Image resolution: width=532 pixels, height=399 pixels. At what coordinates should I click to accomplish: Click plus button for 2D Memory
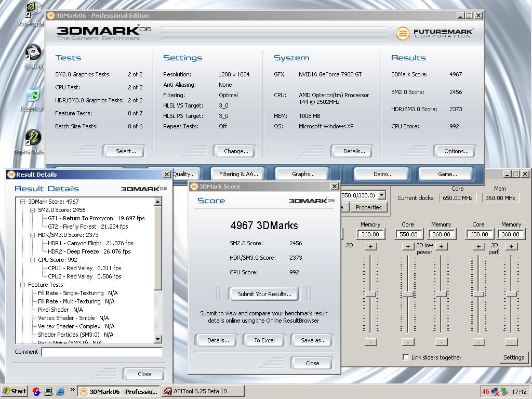(370, 246)
